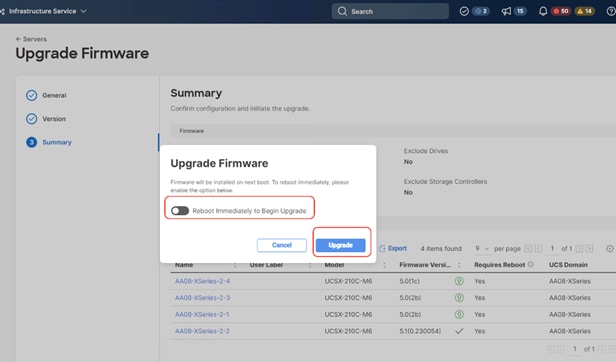Viewport: 616px width, 362px height.
Task: Click the top previous page pagination arrow
Action: (x=538, y=248)
